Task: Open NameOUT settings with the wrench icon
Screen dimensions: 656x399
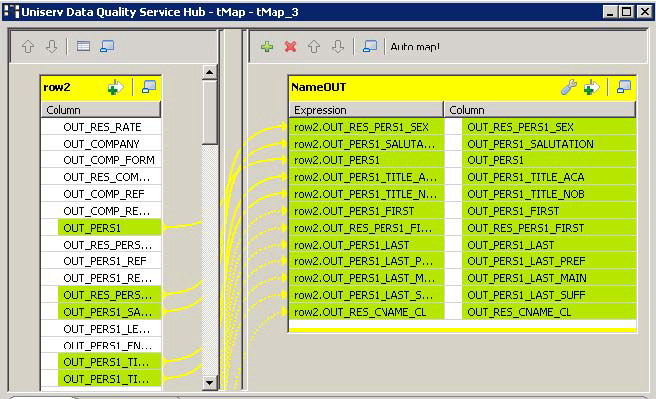Action: click(569, 87)
